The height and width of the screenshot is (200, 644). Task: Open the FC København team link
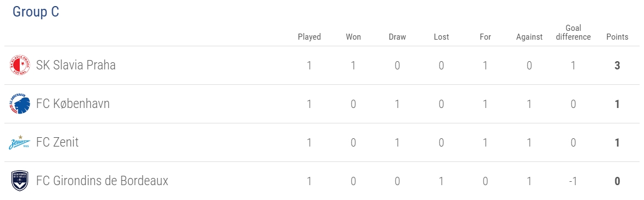point(73,104)
